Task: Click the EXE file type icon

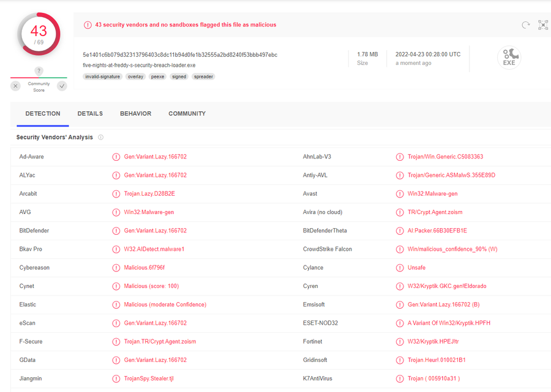Action: pos(509,57)
